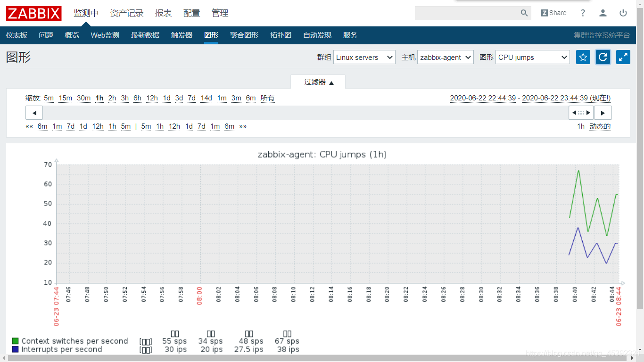The width and height of the screenshot is (644, 362).
Task: Select the 图形 submenu tab
Action: [x=211, y=35]
